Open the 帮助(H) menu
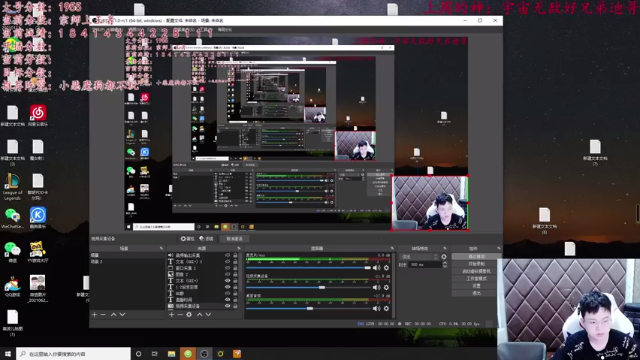This screenshot has width=640, height=360. click(x=225, y=29)
